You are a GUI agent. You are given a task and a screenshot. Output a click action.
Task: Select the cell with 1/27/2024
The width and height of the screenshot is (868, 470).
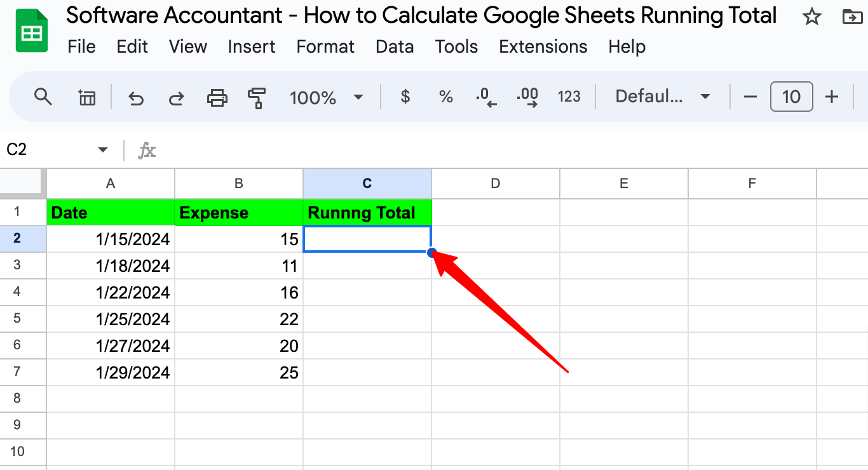[111, 346]
